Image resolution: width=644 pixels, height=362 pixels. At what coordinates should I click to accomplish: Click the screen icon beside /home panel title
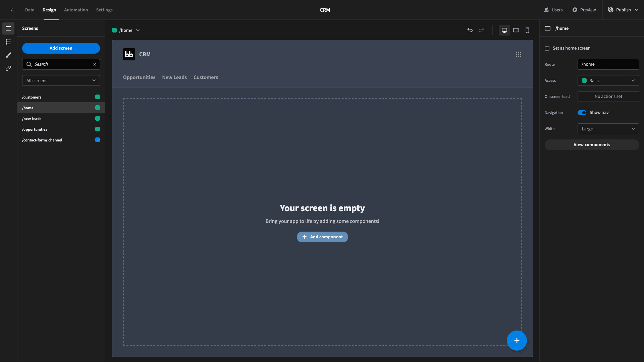[548, 28]
